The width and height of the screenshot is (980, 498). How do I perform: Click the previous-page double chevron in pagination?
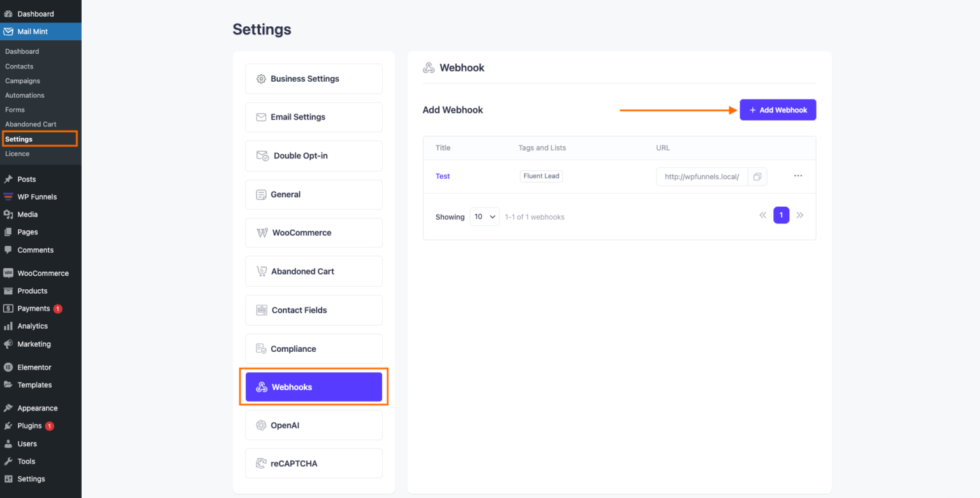762,215
